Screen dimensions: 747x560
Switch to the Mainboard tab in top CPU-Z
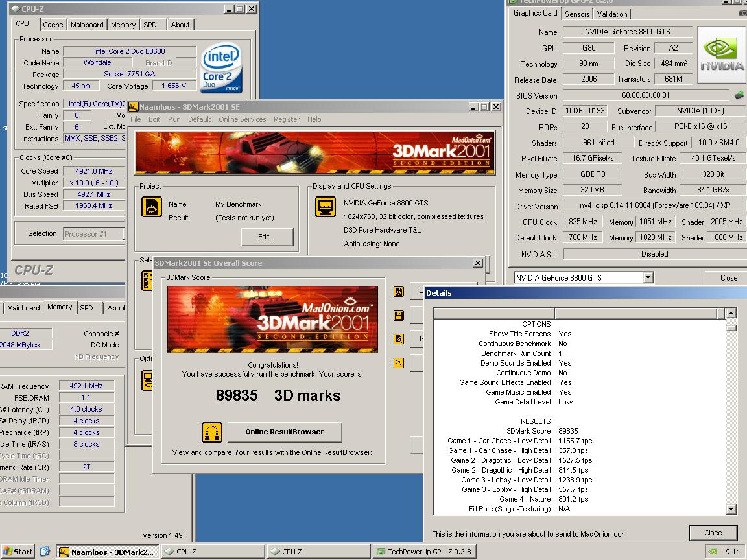[87, 25]
